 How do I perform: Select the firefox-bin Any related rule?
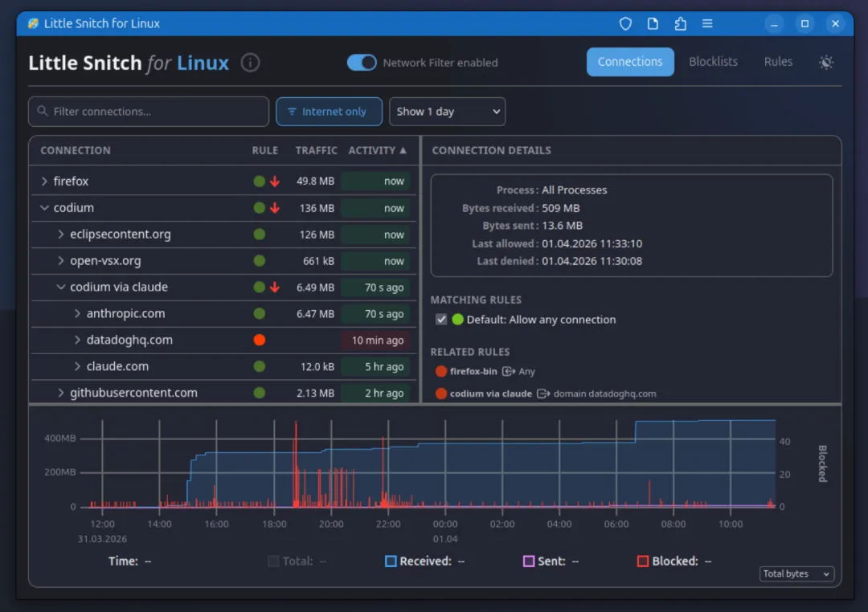point(485,371)
